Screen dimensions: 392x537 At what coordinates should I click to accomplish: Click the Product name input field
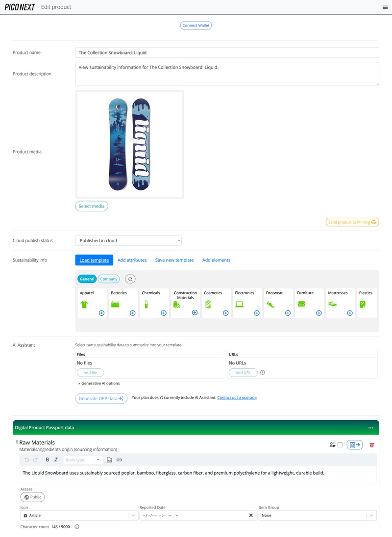click(227, 52)
